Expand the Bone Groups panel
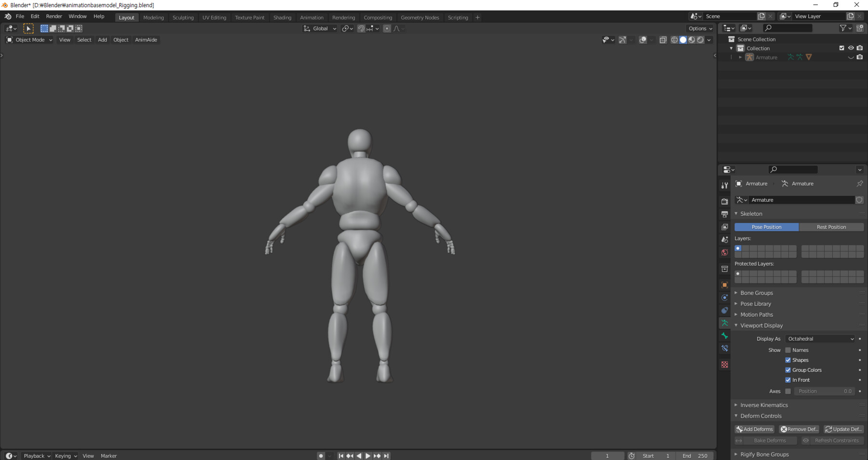 (x=757, y=293)
